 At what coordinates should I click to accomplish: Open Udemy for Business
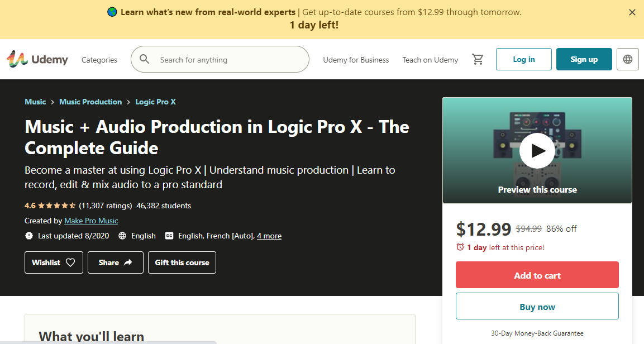point(356,59)
